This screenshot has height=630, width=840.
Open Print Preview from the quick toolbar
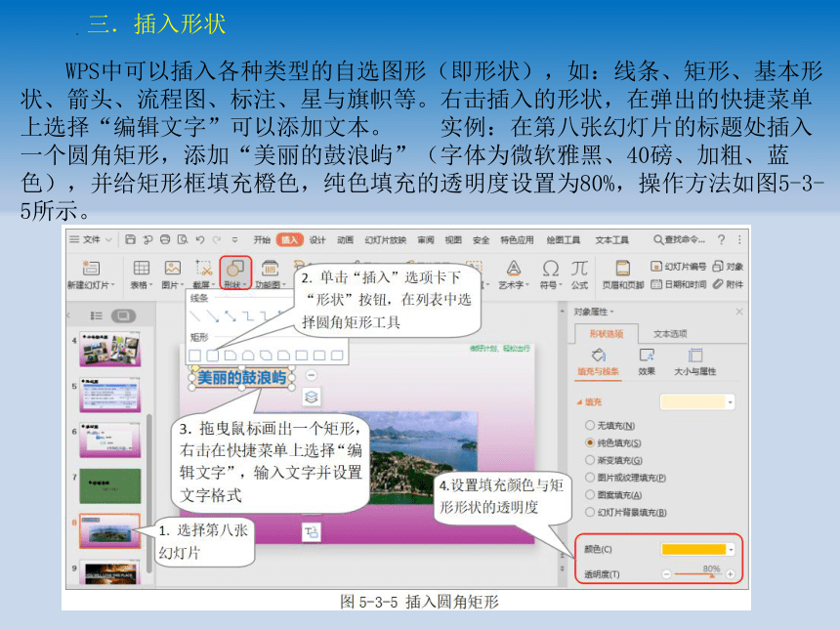183,239
